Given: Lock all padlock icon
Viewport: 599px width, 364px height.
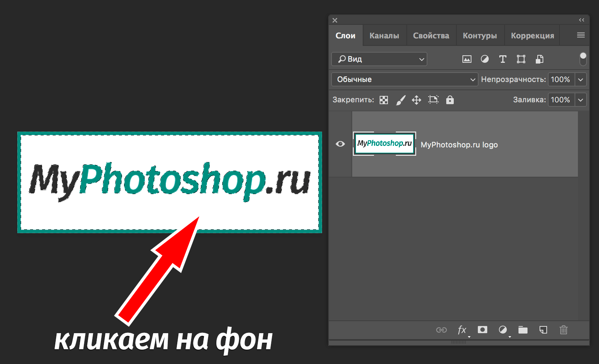Looking at the screenshot, I should 450,100.
